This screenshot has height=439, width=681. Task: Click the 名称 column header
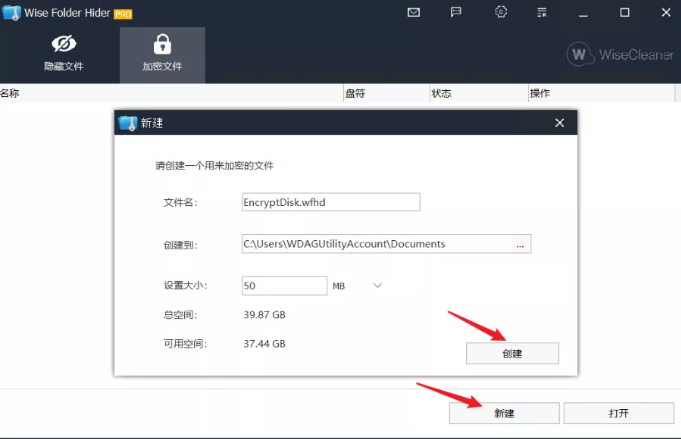tap(10, 94)
